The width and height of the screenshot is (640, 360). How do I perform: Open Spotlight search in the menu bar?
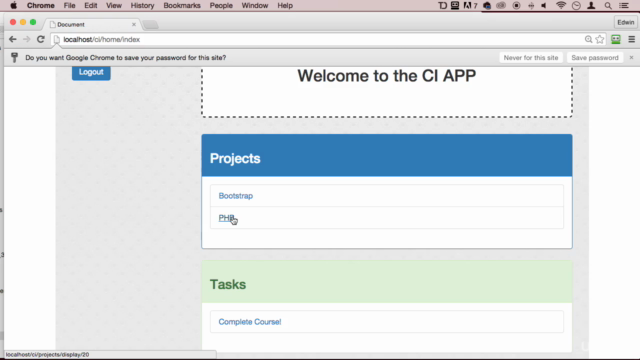(x=608, y=5)
